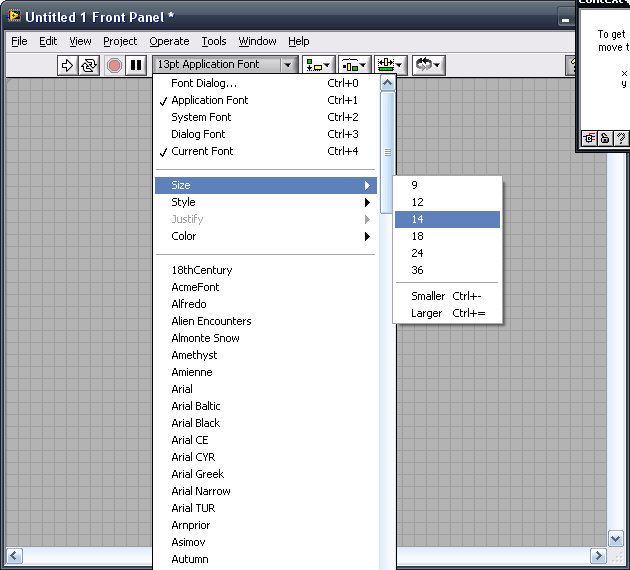Image resolution: width=630 pixels, height=570 pixels.
Task: Click the Run arrow button
Action: point(67,65)
